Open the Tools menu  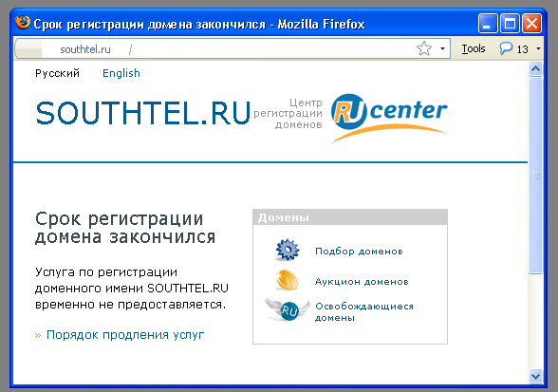pos(474,48)
